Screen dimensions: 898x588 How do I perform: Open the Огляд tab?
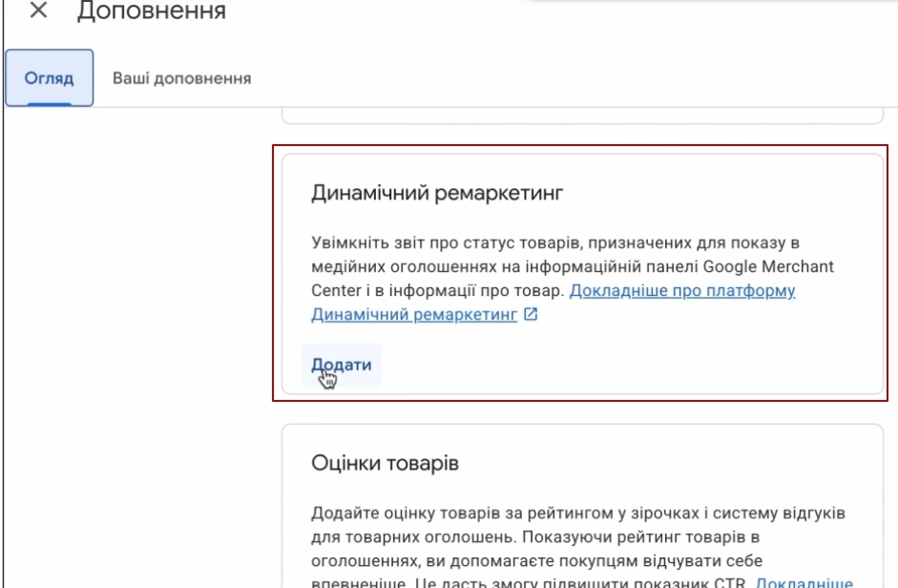pyautogui.click(x=50, y=78)
